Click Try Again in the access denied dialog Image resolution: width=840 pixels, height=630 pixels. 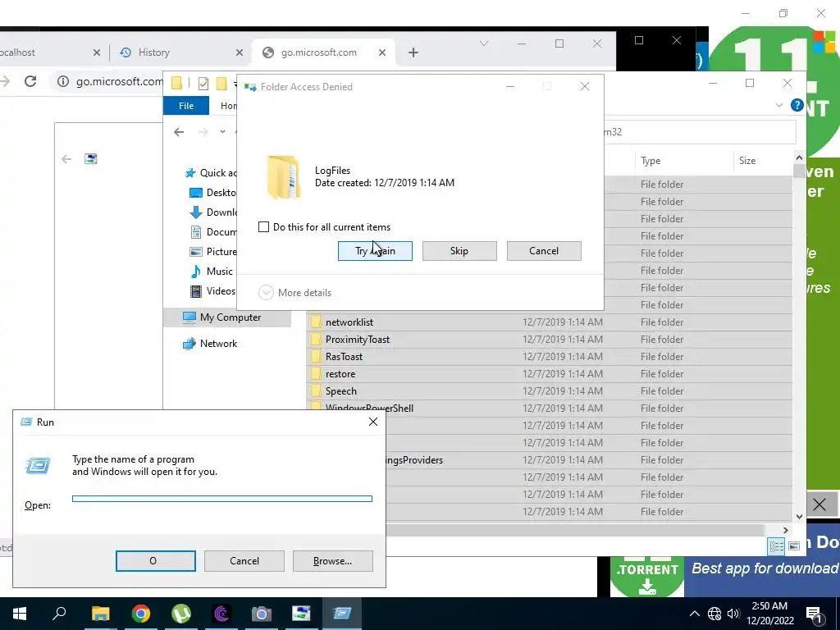click(x=375, y=251)
